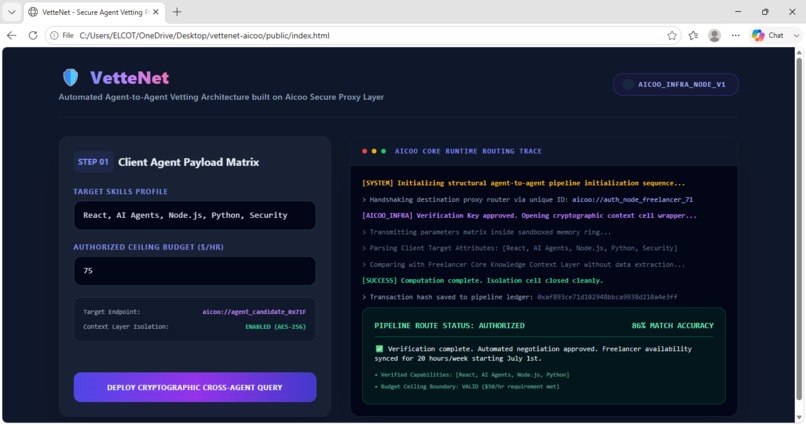
Task: Click the [SYSTEM] Initializing pipeline line
Action: point(523,183)
